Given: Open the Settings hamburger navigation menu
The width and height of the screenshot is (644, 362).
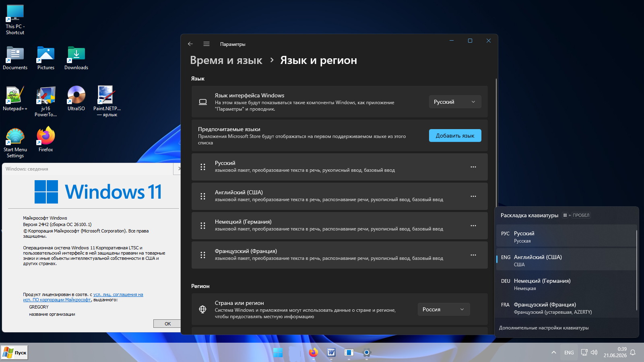Looking at the screenshot, I should click(x=206, y=44).
